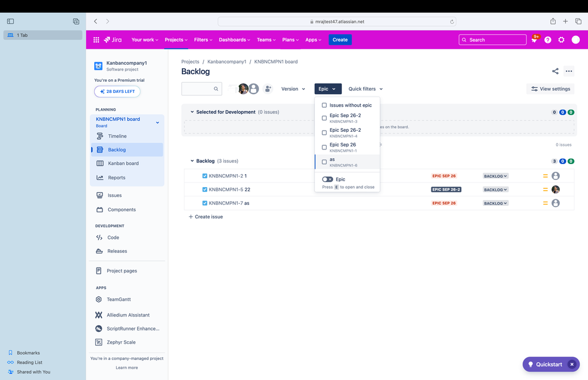Click EPIC SEP 26 label on KNBNCMPN1-7
The width and height of the screenshot is (588, 380).
tap(444, 203)
